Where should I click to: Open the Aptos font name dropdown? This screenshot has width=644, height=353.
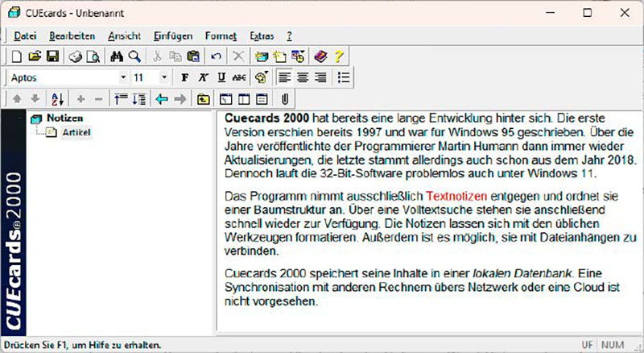point(123,77)
